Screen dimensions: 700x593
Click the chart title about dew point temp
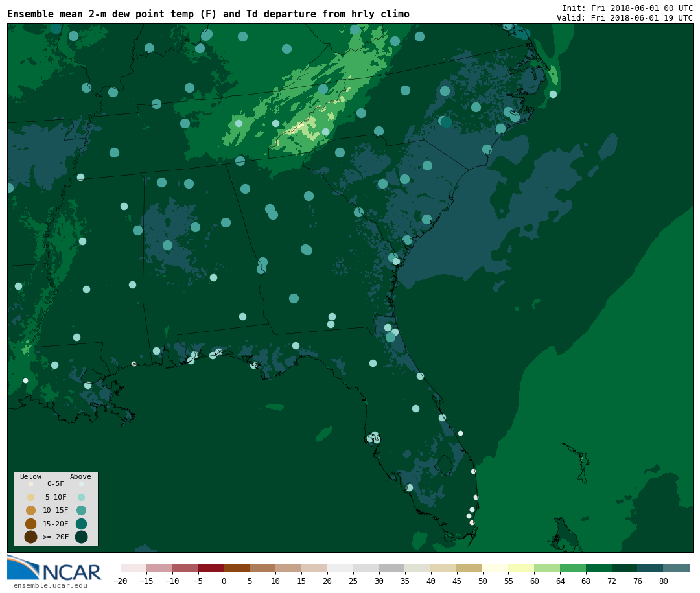pos(208,14)
